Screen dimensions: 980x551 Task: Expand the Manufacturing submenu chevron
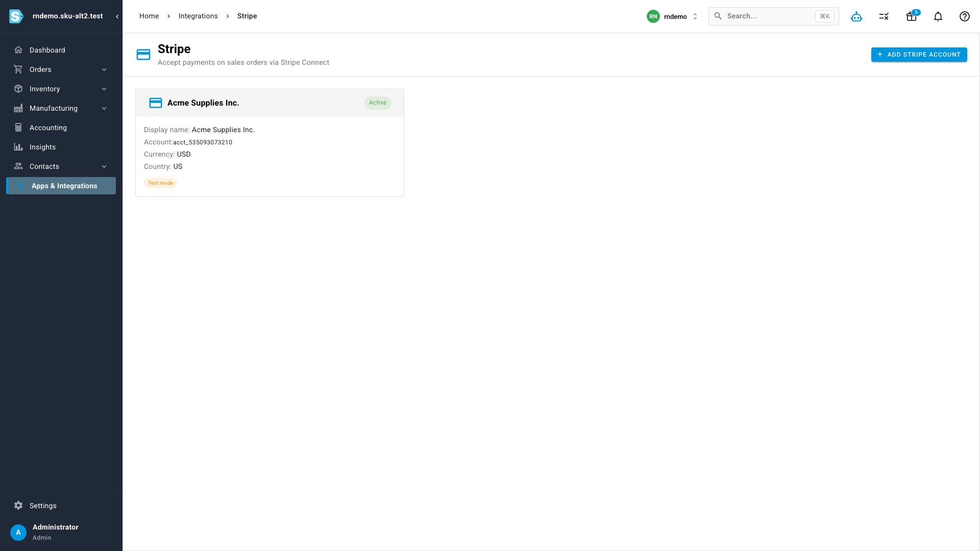(104, 108)
